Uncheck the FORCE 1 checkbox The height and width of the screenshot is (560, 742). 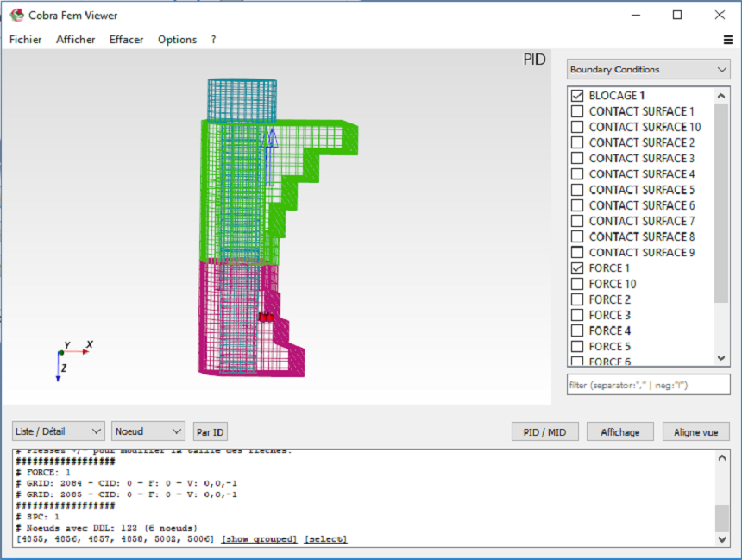coord(577,268)
